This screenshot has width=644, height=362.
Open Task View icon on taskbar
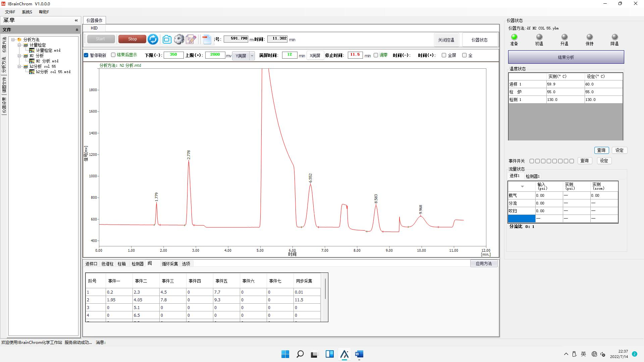tap(314, 354)
